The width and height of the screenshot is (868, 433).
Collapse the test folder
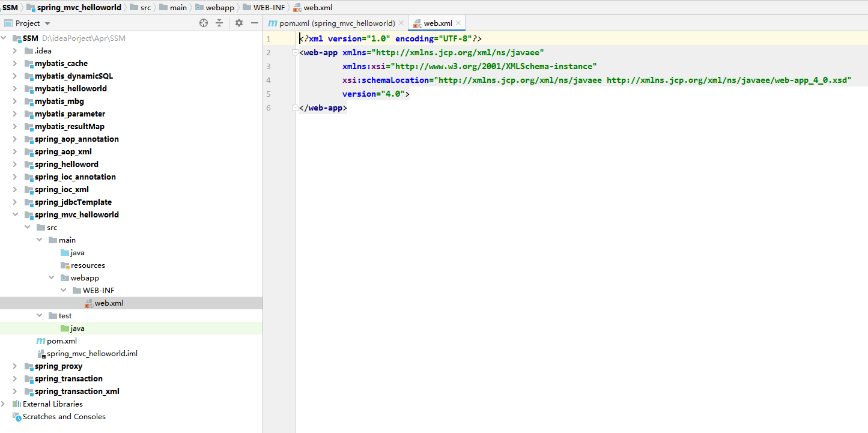[40, 315]
